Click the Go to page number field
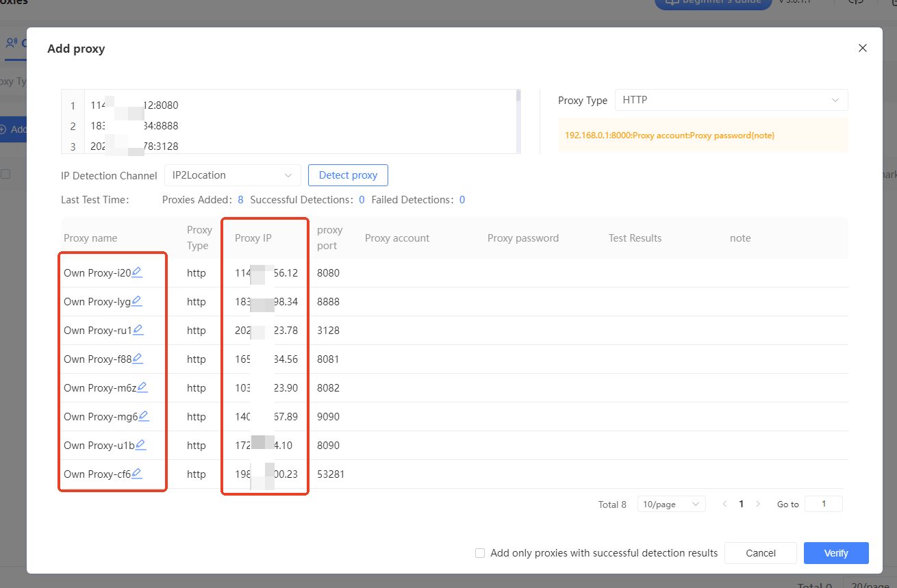The image size is (897, 588). [823, 504]
